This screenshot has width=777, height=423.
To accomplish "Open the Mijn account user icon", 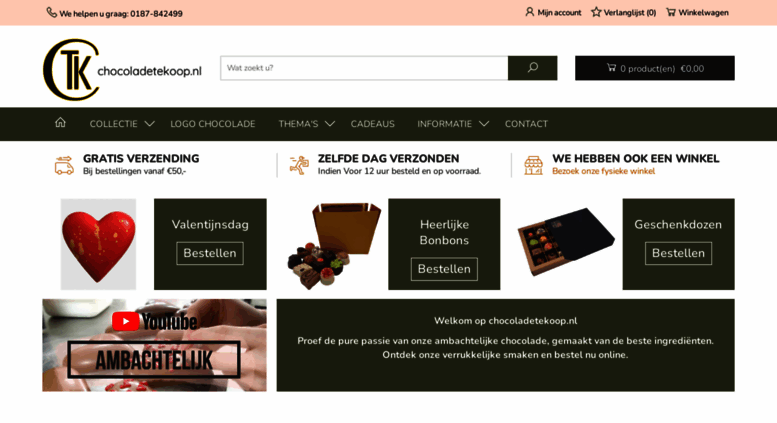I will pos(529,12).
